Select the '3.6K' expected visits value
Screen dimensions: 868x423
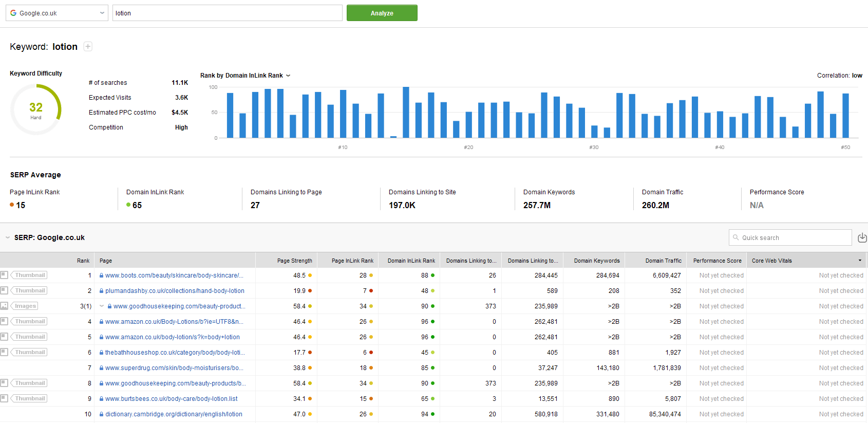coord(181,98)
